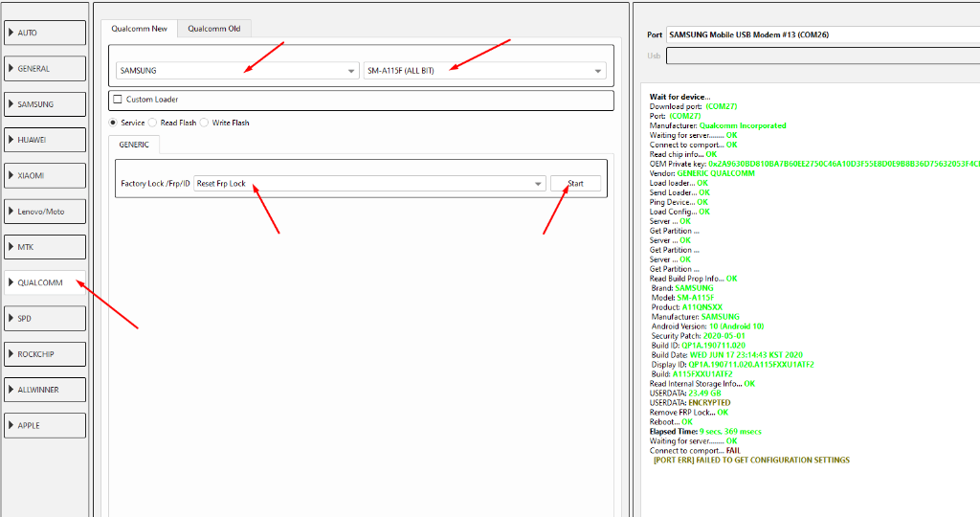Viewport: 980px width, 517px height.
Task: Expand the XIAOMI sidebar section
Action: [x=45, y=175]
